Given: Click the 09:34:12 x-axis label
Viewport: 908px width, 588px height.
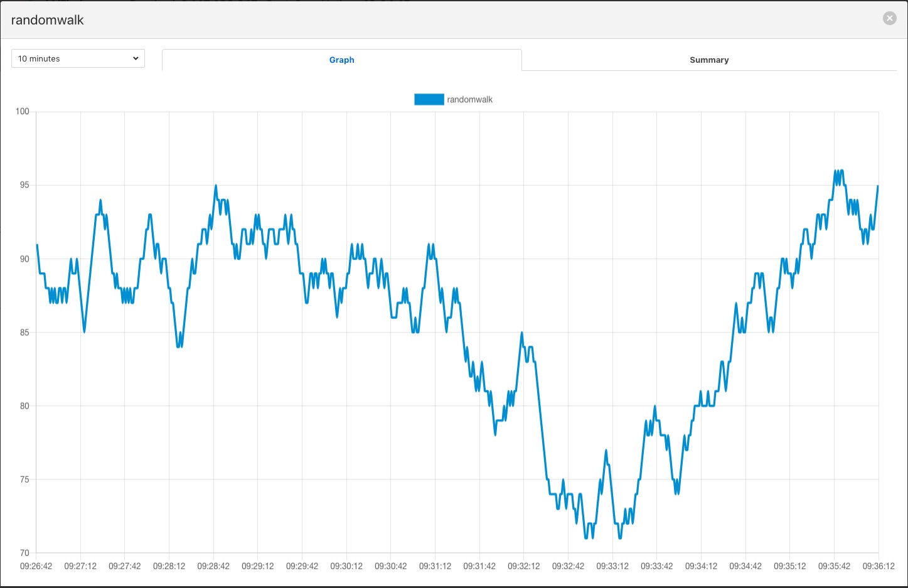Looking at the screenshot, I should 701,566.
